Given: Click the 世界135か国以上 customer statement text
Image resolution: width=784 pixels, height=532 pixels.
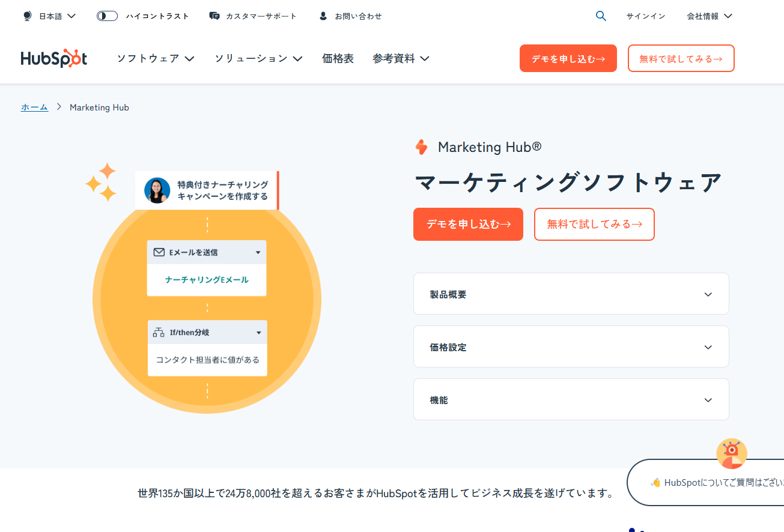Looking at the screenshot, I should (377, 494).
